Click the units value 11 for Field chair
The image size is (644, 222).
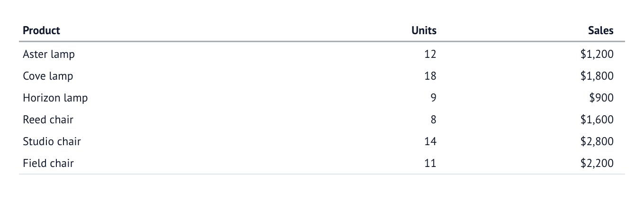click(430, 163)
